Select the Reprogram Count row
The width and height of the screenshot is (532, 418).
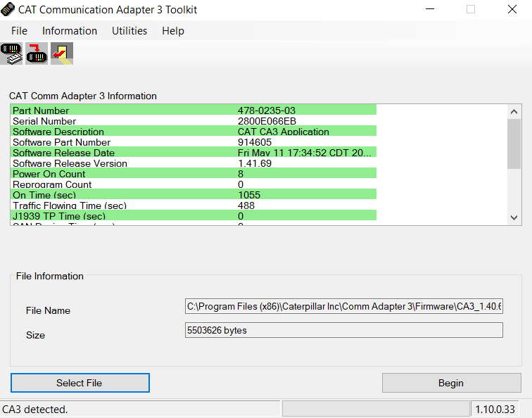tap(194, 184)
